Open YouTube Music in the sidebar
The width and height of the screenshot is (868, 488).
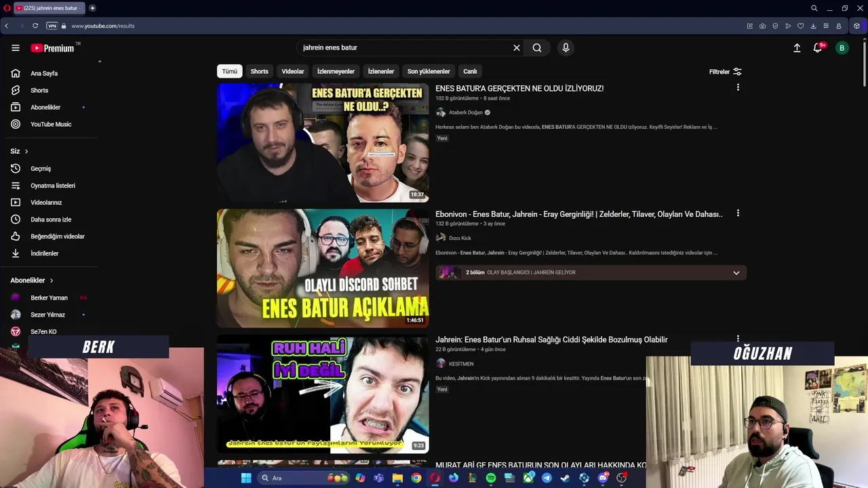51,124
